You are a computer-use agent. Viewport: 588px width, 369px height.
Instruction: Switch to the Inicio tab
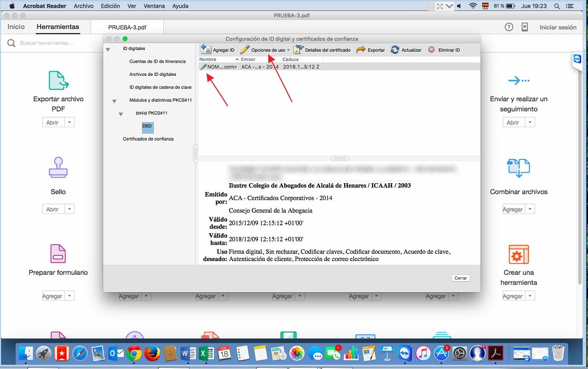click(x=16, y=27)
